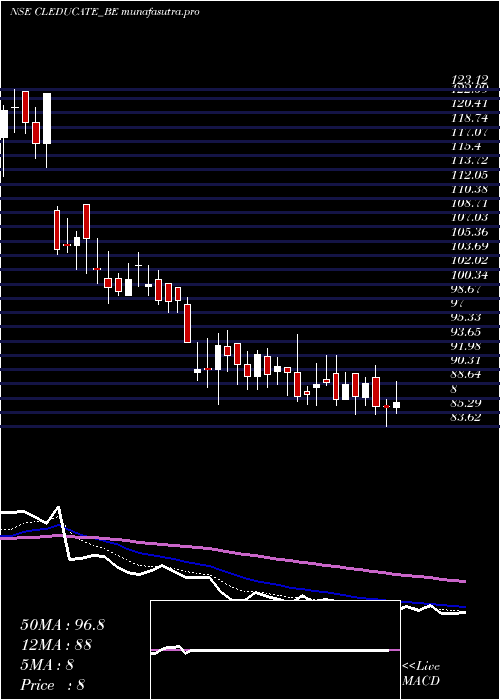Click the 83.62 price axis label
This screenshot has height=700, width=500.
(x=466, y=418)
